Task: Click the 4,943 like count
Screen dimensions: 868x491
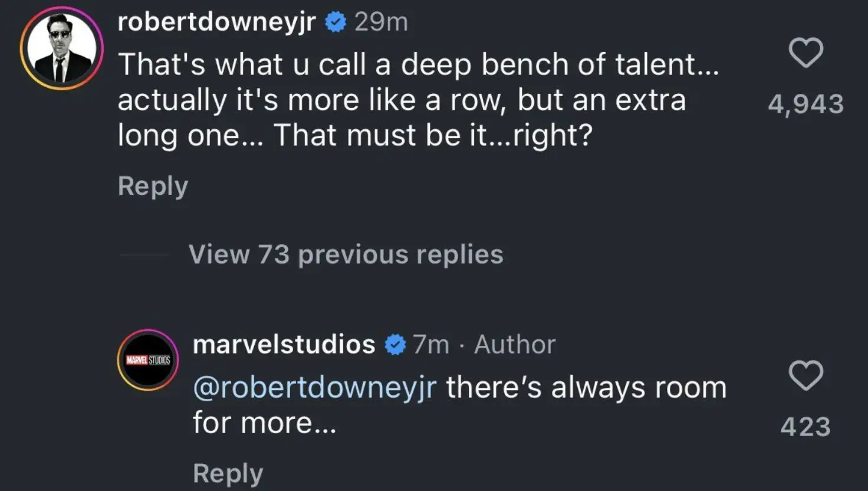Action: [x=807, y=103]
